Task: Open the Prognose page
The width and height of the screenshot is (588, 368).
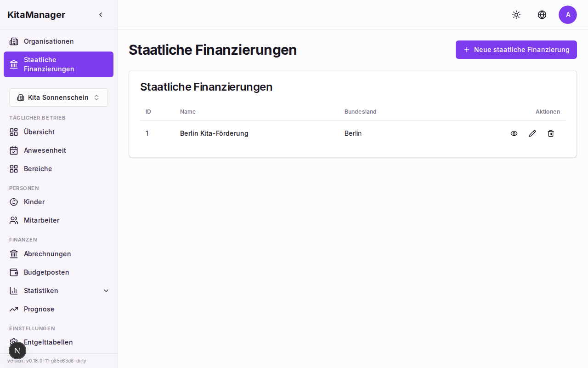Action: coord(39,309)
